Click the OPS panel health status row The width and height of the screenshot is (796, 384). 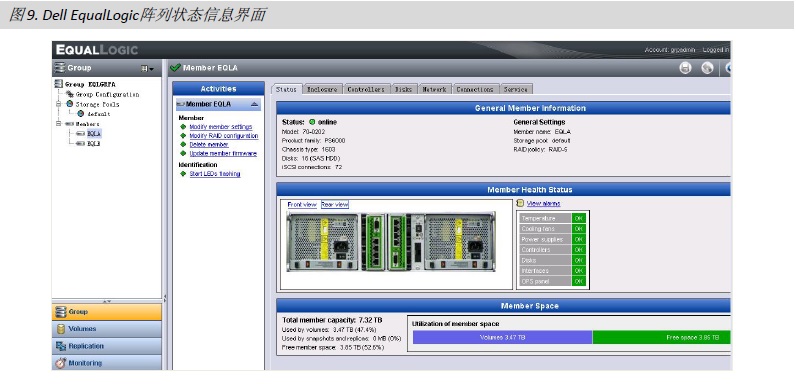point(552,281)
